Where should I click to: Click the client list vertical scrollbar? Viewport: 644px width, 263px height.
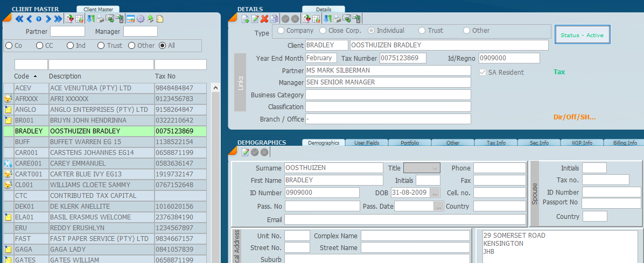click(215, 172)
